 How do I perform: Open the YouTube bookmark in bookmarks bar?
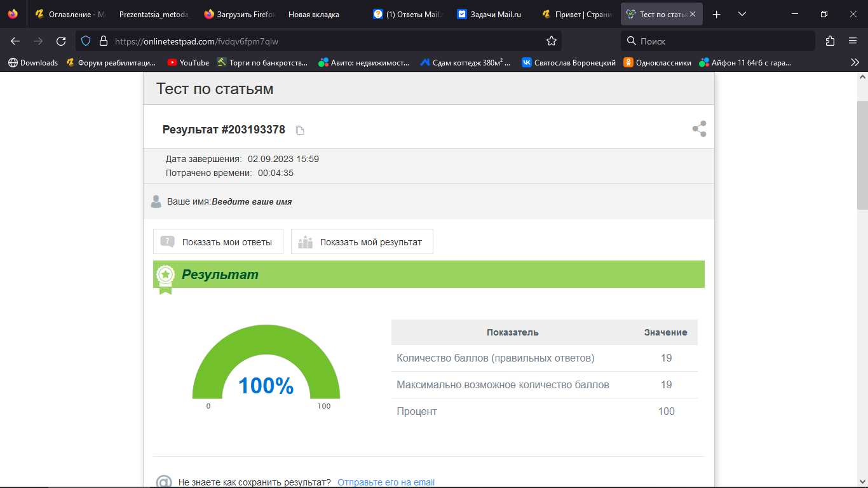[188, 62]
